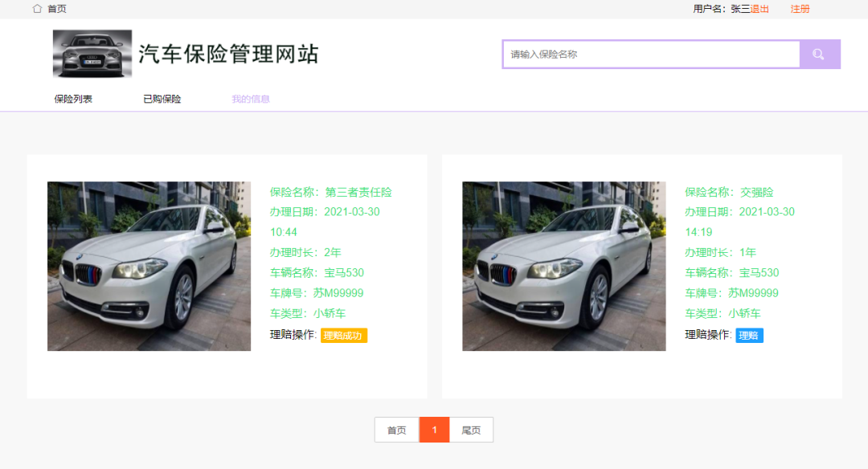Open the 我的信息 page
Image resolution: width=868 pixels, height=469 pixels.
[251, 98]
